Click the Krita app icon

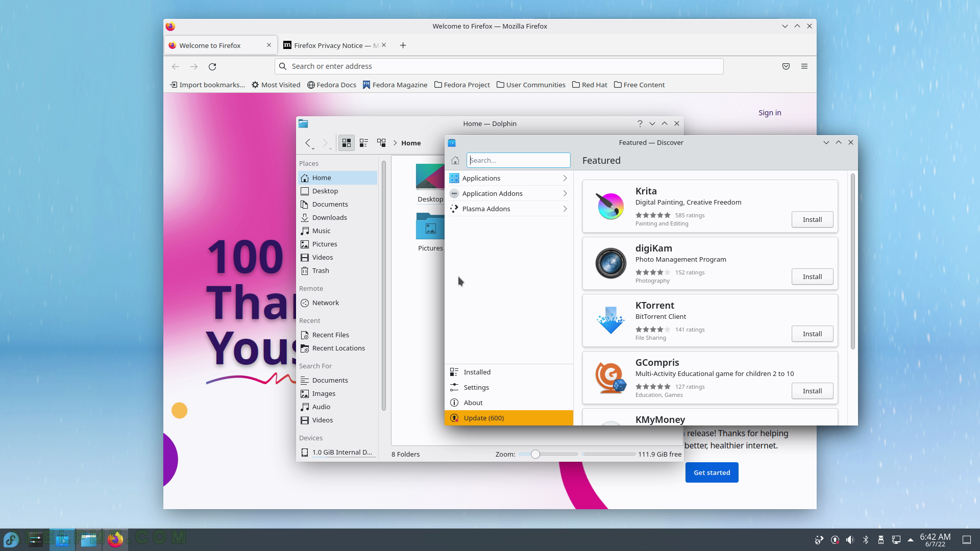[x=610, y=206]
